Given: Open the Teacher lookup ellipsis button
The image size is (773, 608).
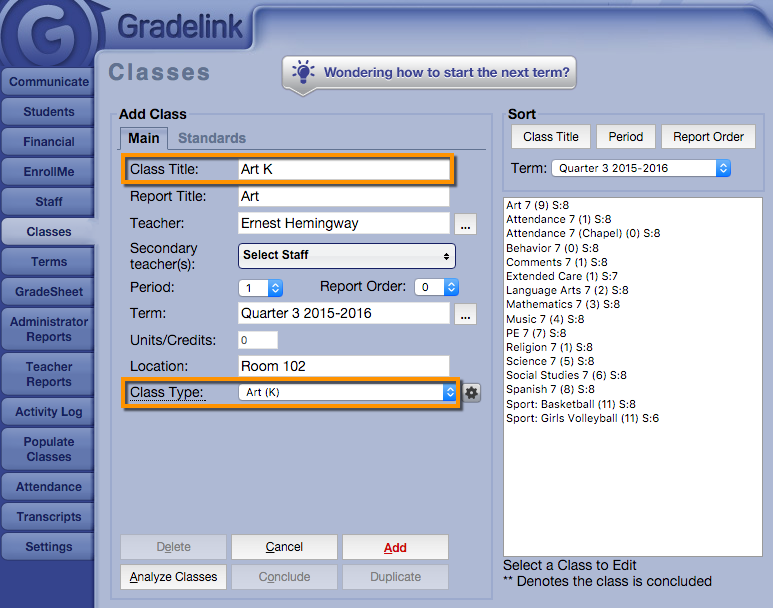Looking at the screenshot, I should (466, 224).
